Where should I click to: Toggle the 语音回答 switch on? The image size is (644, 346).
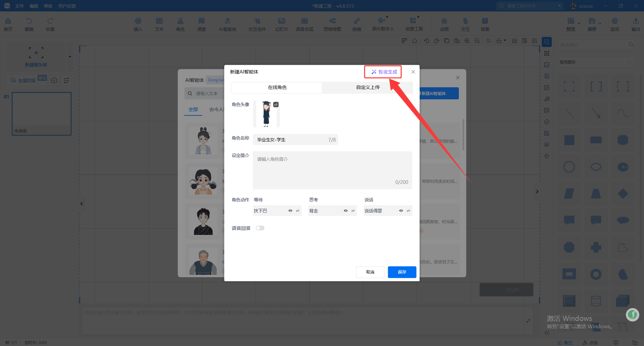coord(260,228)
